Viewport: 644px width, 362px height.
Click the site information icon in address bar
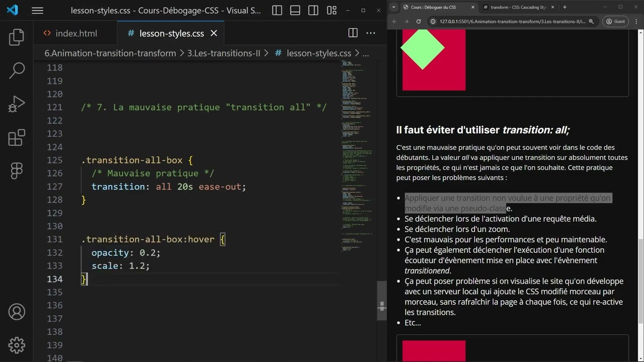(x=433, y=21)
